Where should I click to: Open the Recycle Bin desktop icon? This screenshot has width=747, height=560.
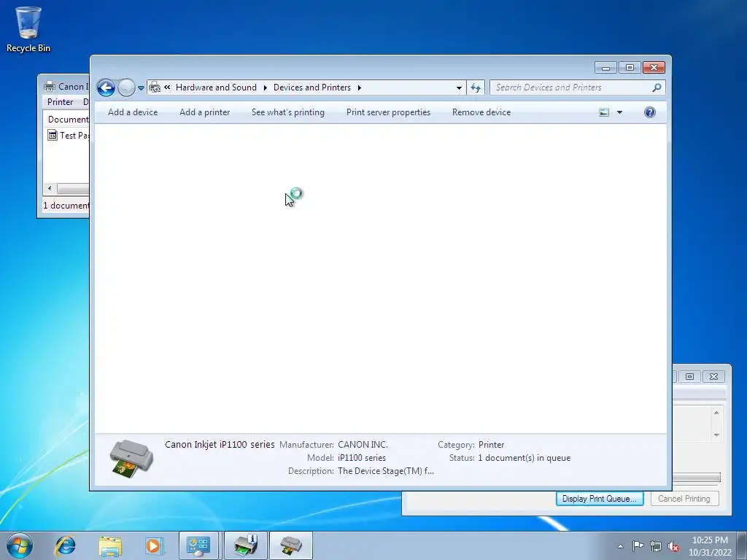[x=28, y=29]
